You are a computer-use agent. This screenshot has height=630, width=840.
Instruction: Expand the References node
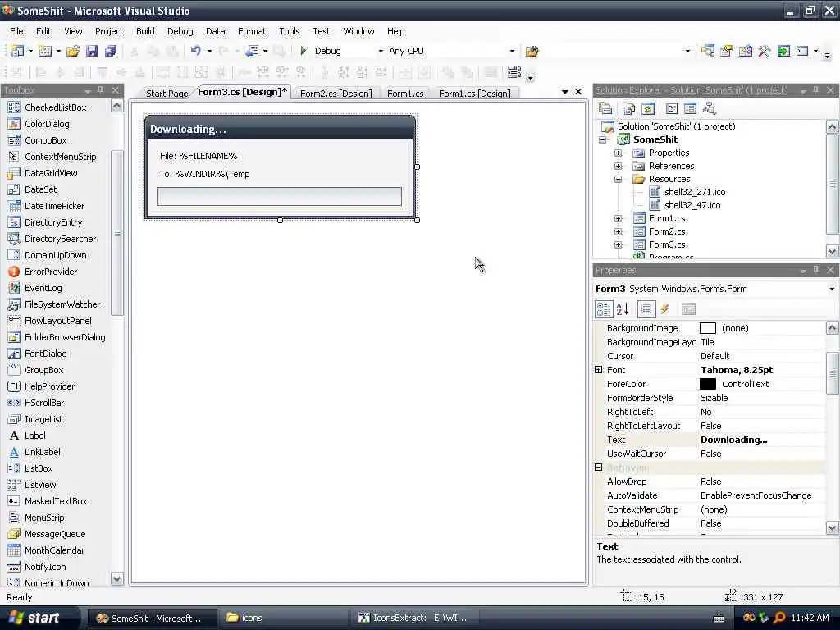point(618,166)
